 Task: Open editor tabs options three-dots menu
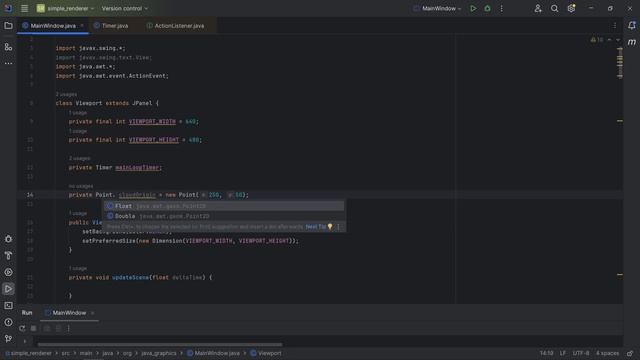click(x=615, y=26)
